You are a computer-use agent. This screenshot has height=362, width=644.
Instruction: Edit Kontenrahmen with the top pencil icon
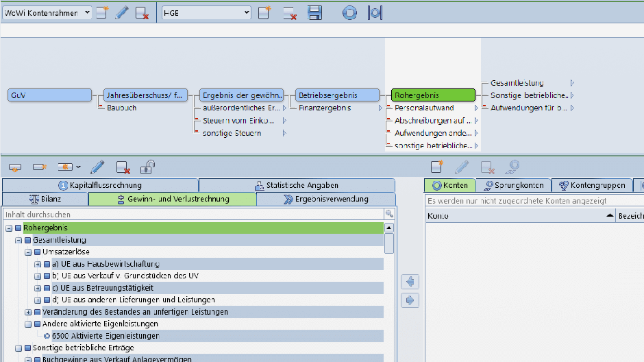pyautogui.click(x=121, y=13)
